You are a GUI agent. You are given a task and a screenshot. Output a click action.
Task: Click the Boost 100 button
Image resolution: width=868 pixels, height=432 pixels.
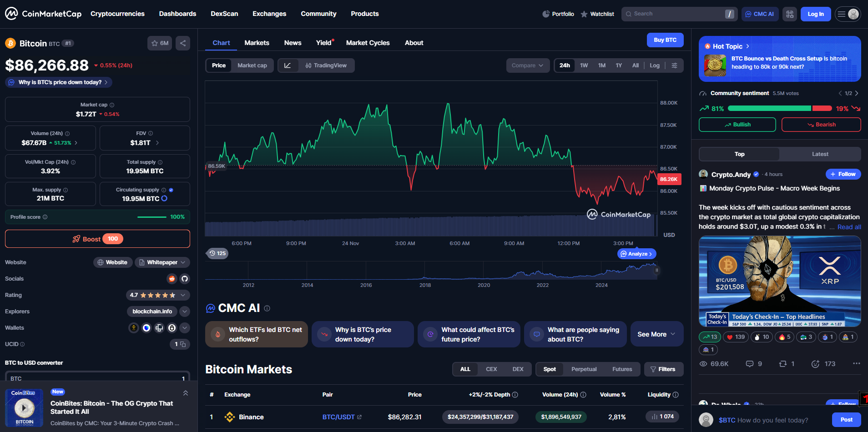[x=97, y=239]
